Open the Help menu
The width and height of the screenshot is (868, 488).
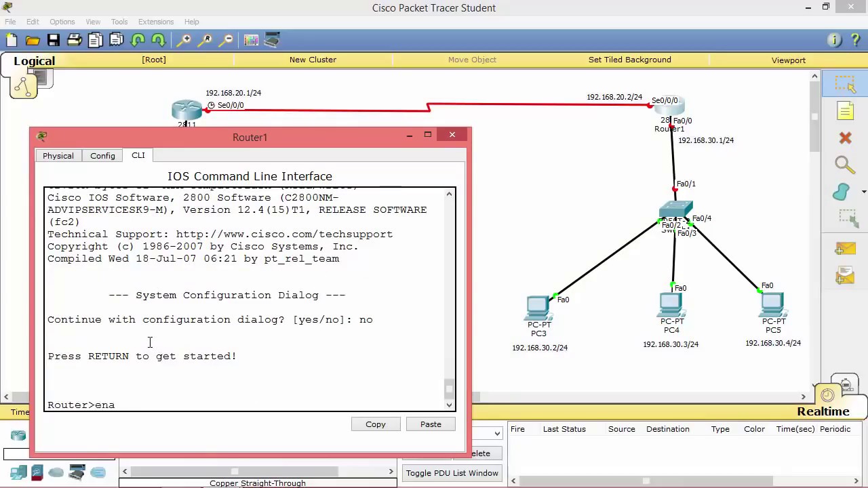point(192,22)
